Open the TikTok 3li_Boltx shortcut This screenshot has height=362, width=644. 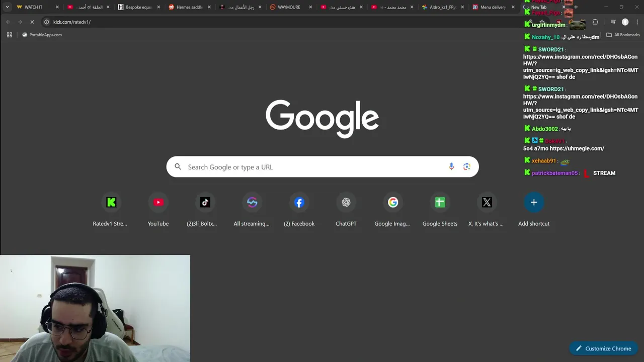[x=205, y=202]
